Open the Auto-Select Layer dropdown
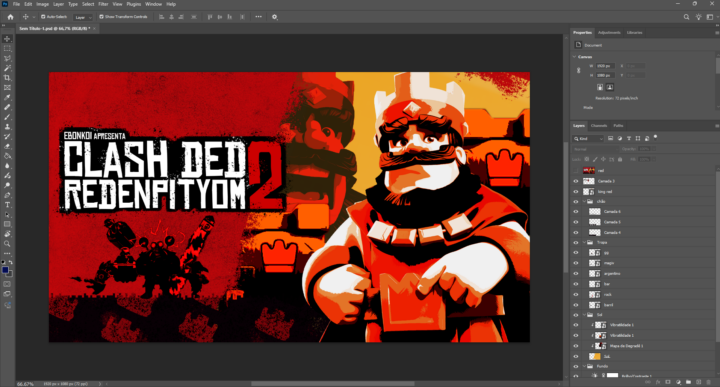 [x=84, y=17]
